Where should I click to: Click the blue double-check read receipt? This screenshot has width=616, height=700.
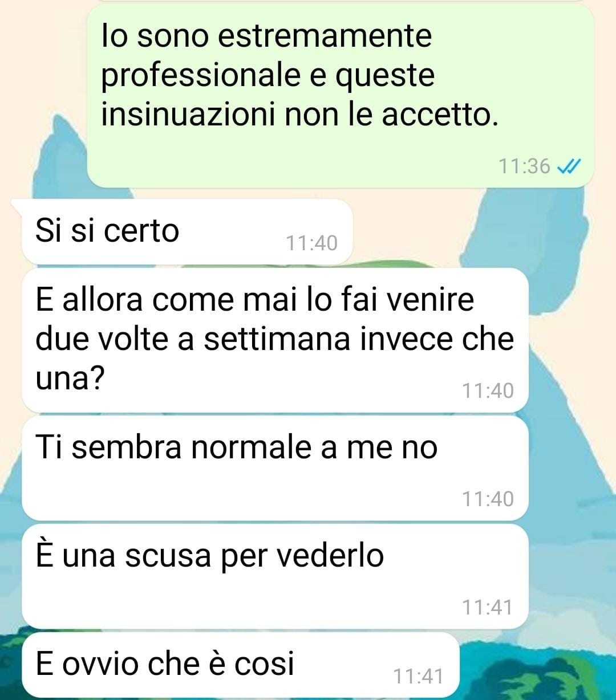pyautogui.click(x=568, y=166)
